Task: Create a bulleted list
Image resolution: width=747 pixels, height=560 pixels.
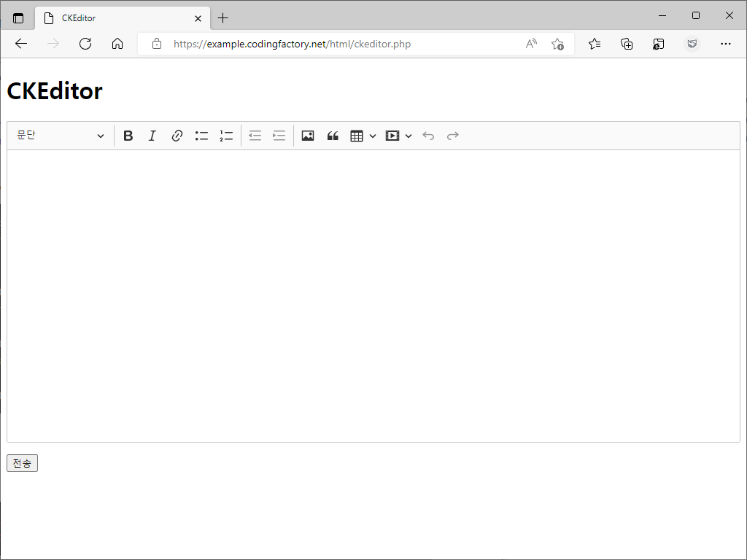Action: [x=201, y=136]
